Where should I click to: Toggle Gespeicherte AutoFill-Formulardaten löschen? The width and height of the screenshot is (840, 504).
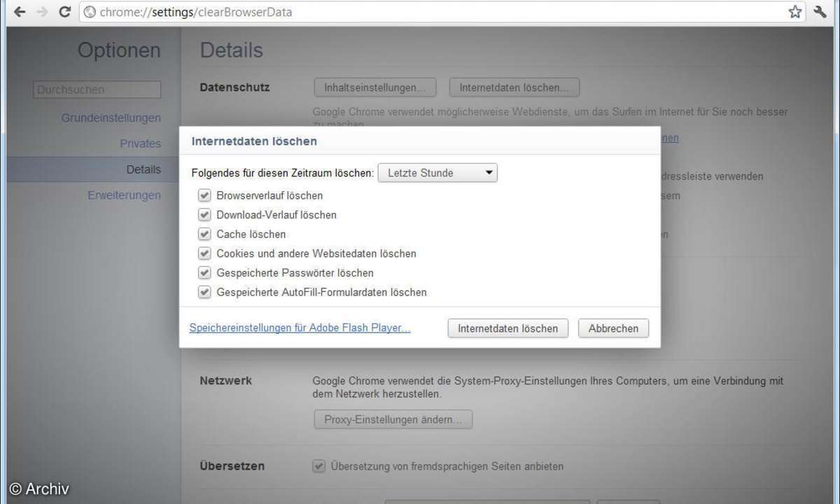pyautogui.click(x=204, y=292)
